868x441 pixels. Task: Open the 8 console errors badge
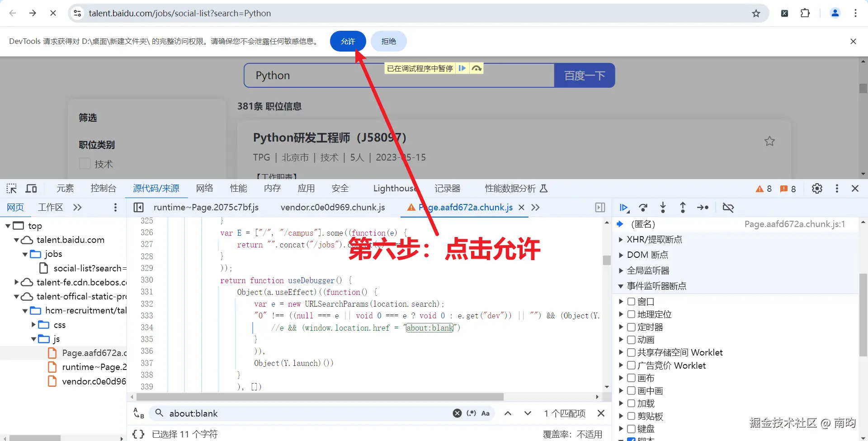[788, 189]
